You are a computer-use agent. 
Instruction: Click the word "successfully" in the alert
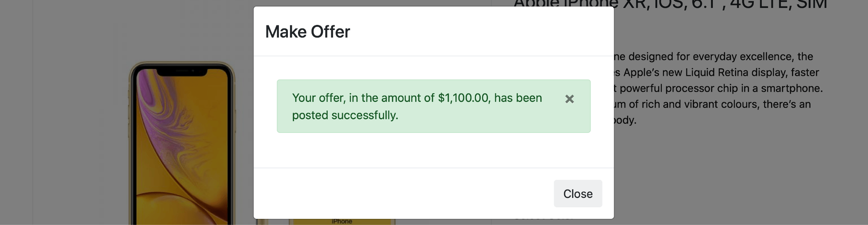coord(364,115)
